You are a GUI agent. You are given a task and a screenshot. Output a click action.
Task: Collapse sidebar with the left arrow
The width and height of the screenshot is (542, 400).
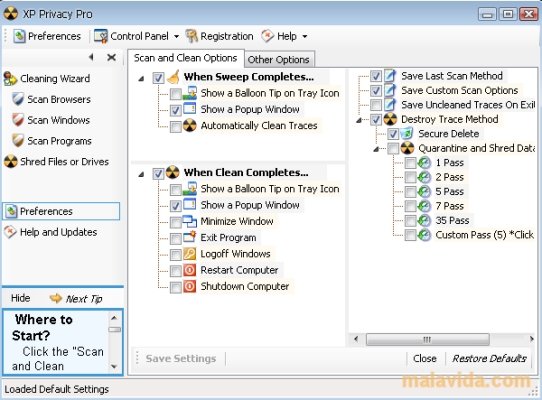coord(91,57)
